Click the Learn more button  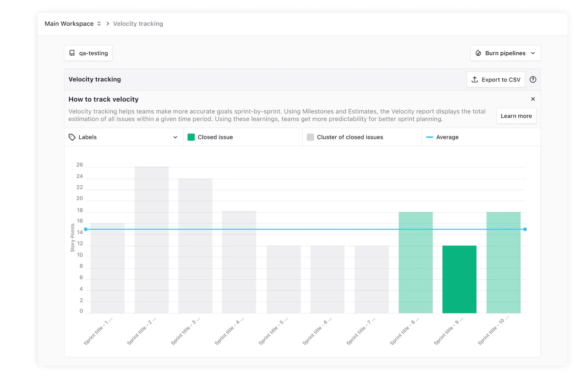pos(516,116)
